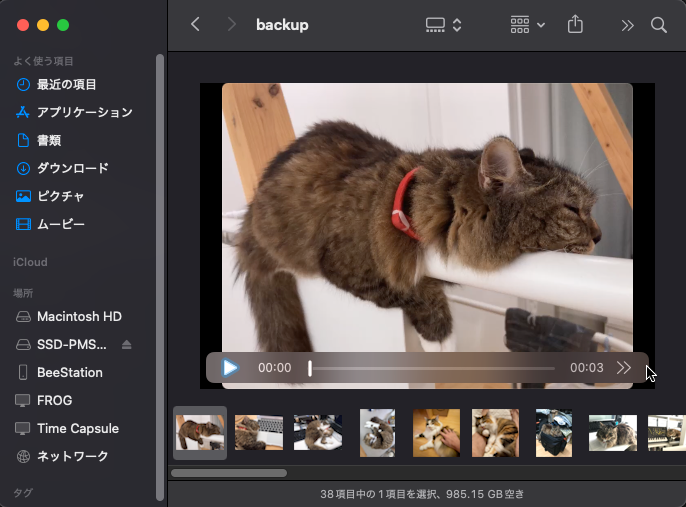Screen dimensions: 686x507
Task: Open the search magnifier icon
Action: pyautogui.click(x=658, y=25)
